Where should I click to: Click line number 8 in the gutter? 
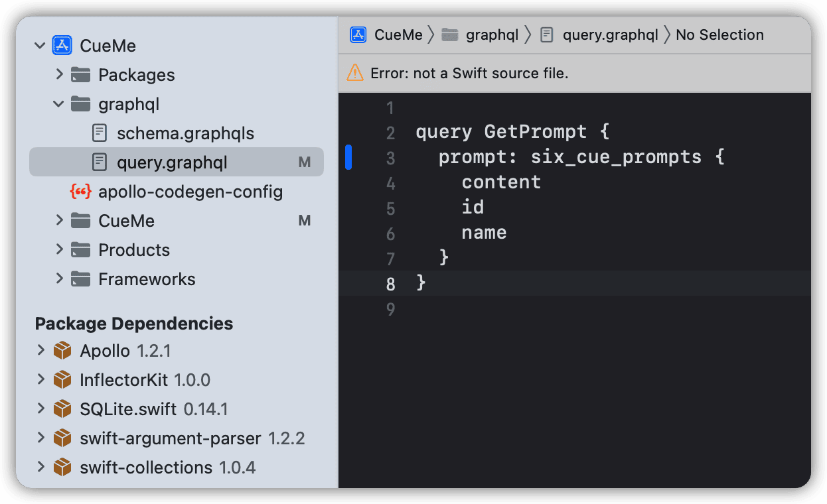390,284
